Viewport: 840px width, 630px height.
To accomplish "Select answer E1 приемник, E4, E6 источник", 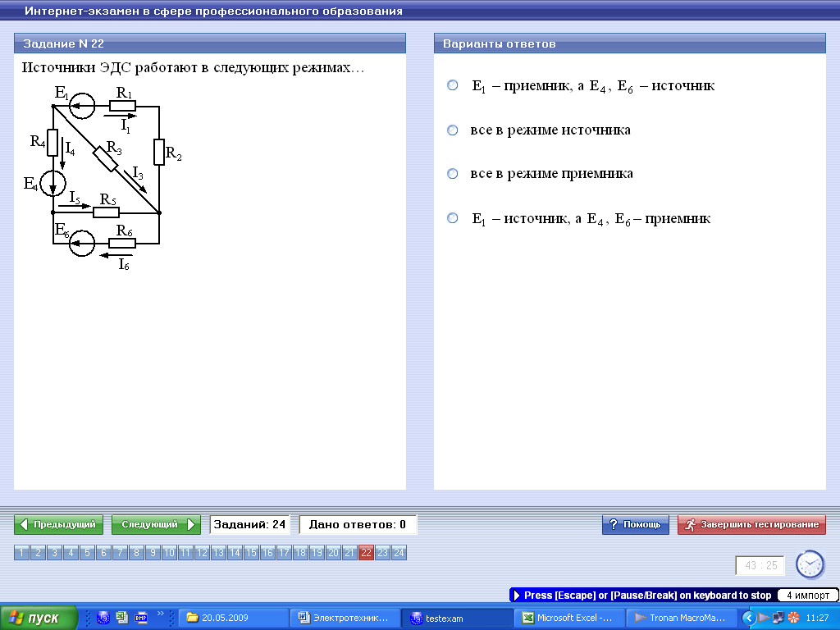I will click(x=453, y=85).
